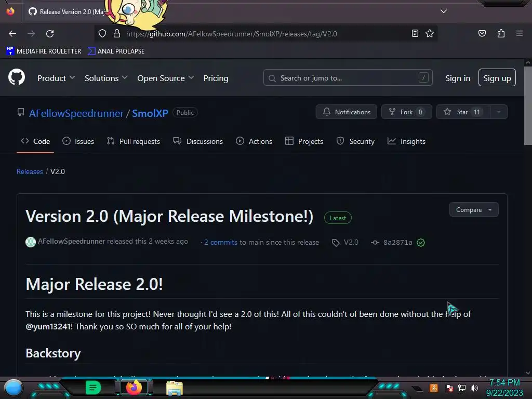Open the Insights tab
532x399 pixels.
point(406,141)
